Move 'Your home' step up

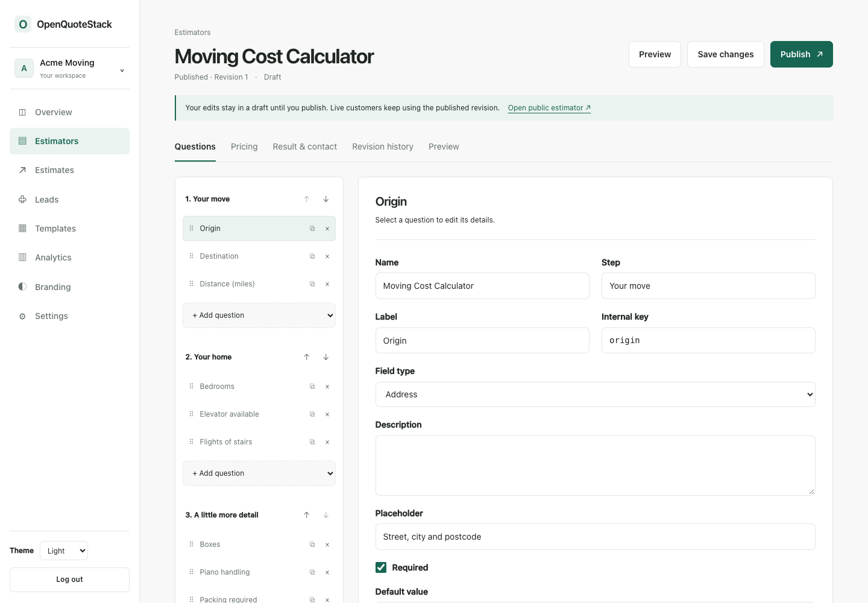click(x=307, y=357)
